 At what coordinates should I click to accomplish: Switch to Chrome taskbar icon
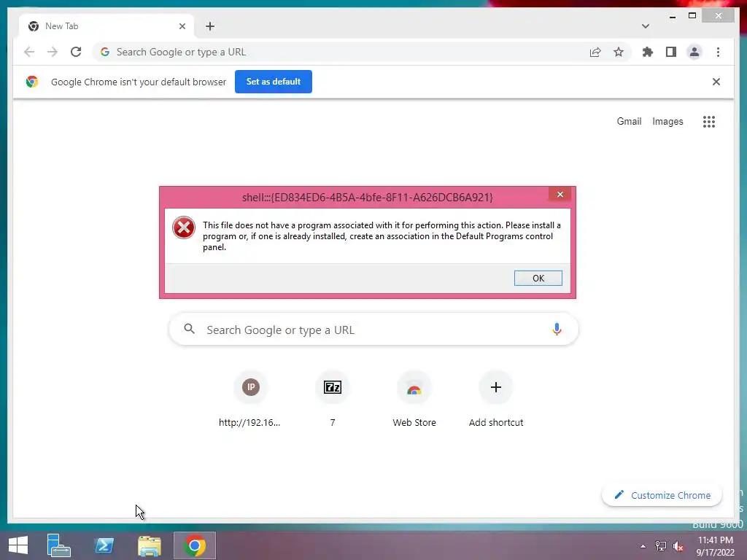pyautogui.click(x=194, y=545)
